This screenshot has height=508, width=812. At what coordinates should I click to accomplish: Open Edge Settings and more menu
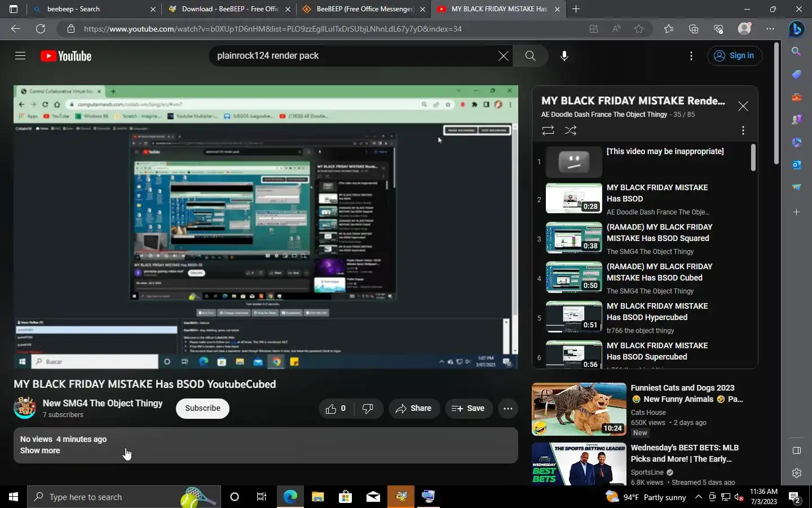pyautogui.click(x=770, y=29)
